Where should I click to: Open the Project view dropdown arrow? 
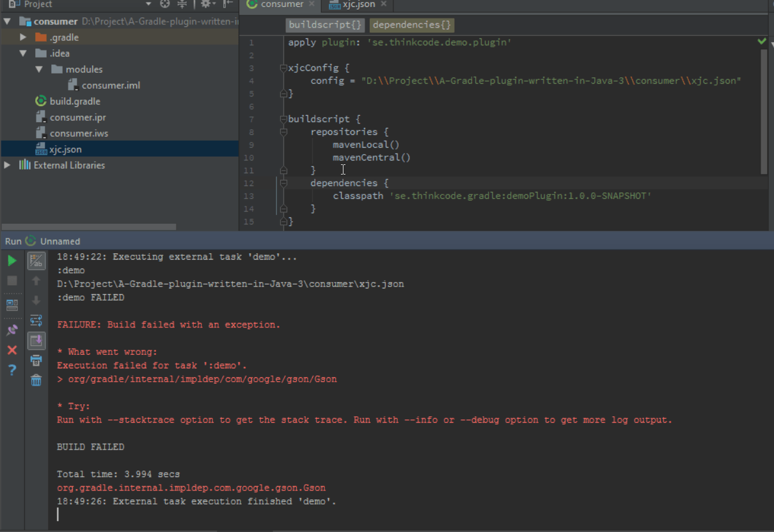(148, 4)
